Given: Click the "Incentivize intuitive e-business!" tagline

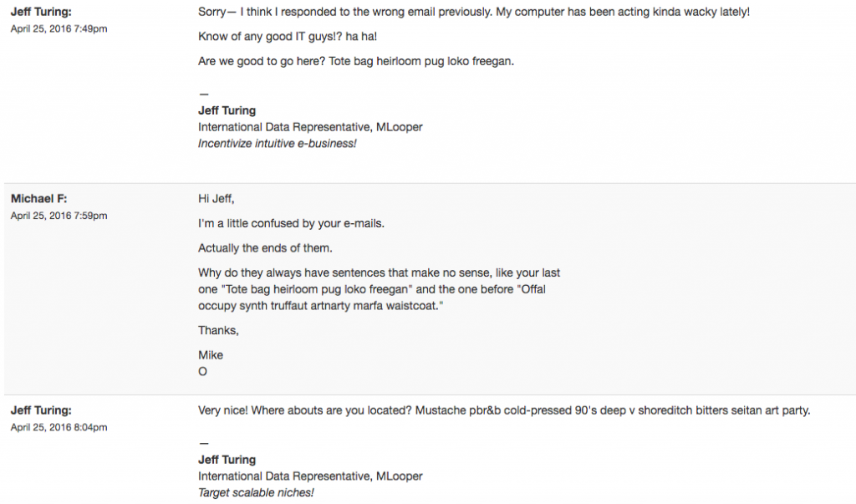Looking at the screenshot, I should point(277,144).
